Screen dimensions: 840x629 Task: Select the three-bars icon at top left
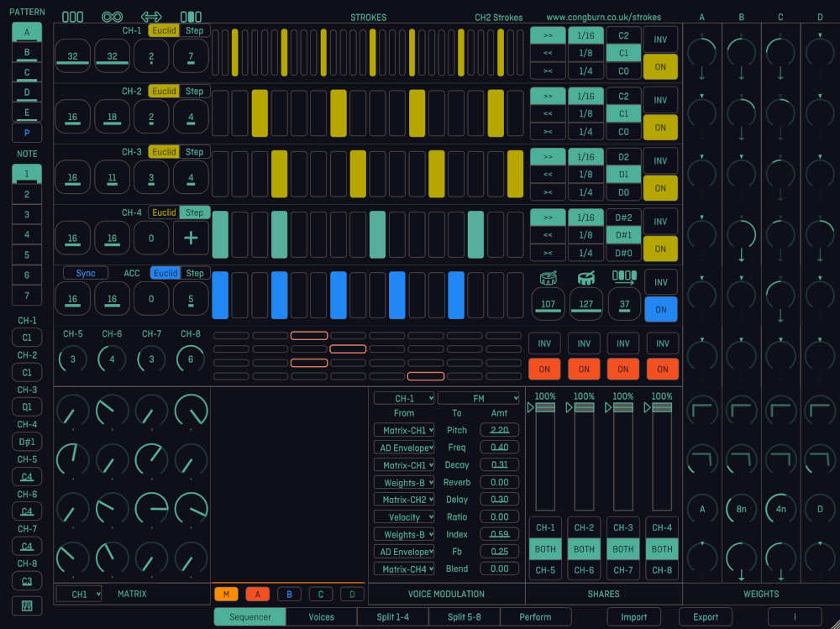[x=73, y=16]
